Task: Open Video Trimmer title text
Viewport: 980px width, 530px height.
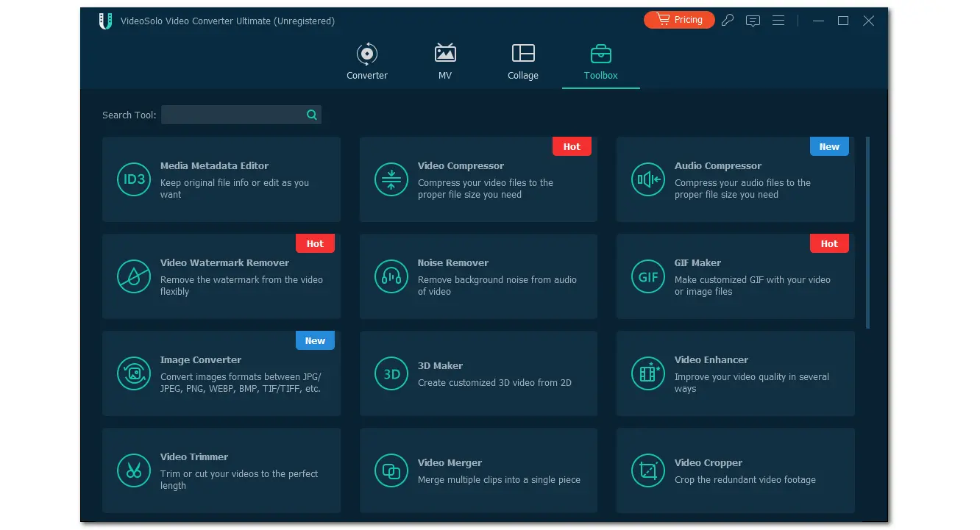Action: [194, 457]
